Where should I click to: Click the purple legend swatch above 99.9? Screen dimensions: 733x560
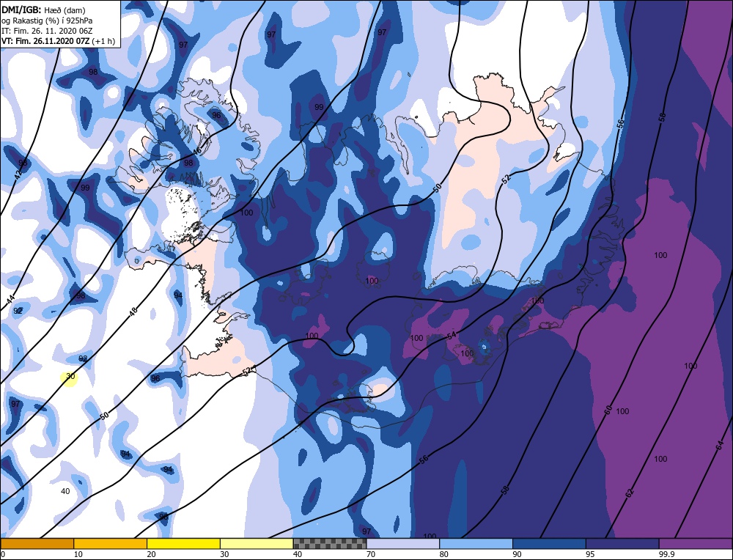(696, 543)
